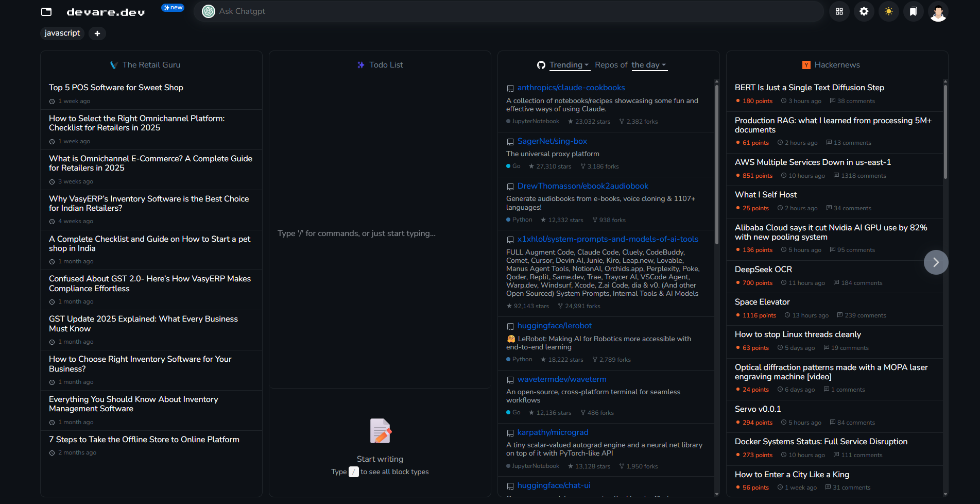Open the Trending dropdown

pos(569,65)
